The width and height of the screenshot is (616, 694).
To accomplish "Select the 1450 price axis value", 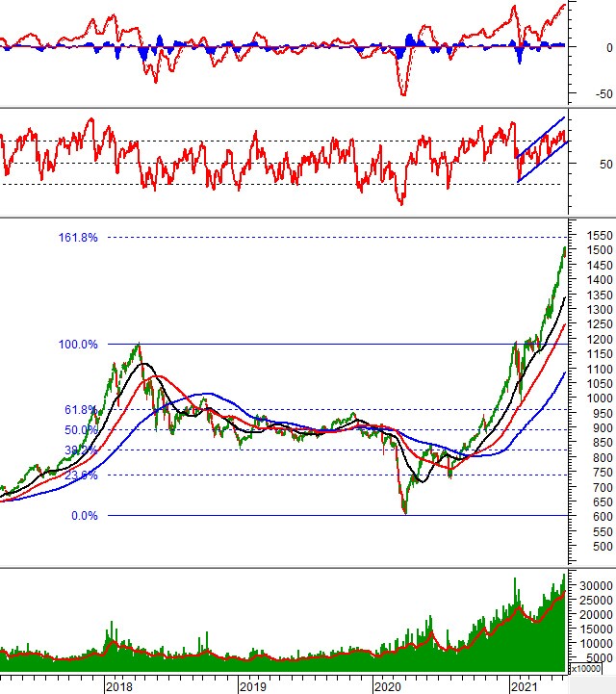I will click(600, 265).
